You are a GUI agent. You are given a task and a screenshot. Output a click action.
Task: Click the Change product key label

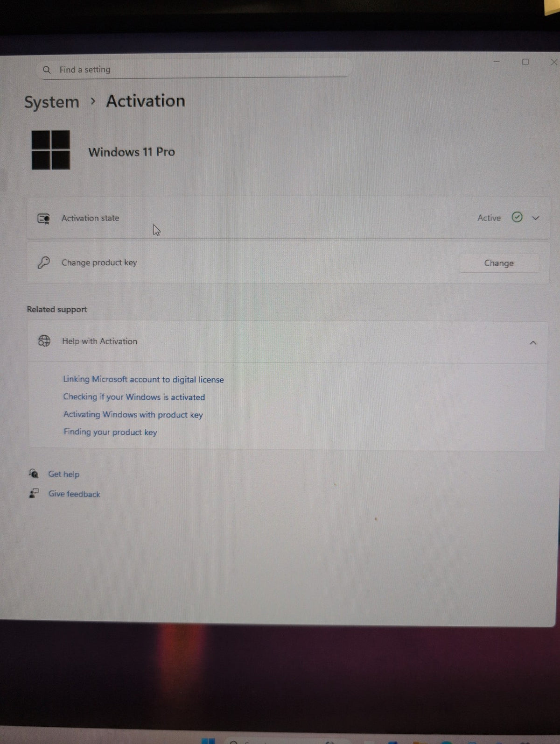tap(99, 262)
